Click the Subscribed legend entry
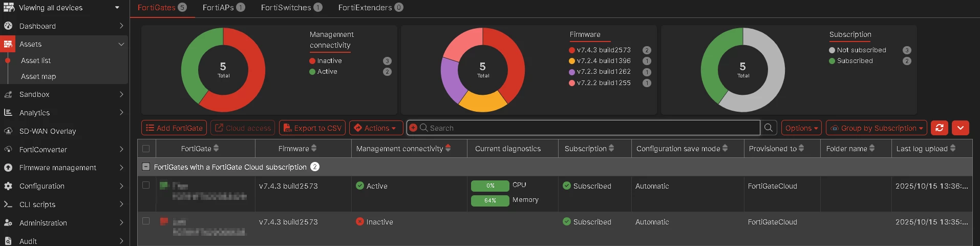The image size is (980, 246). coord(851,60)
